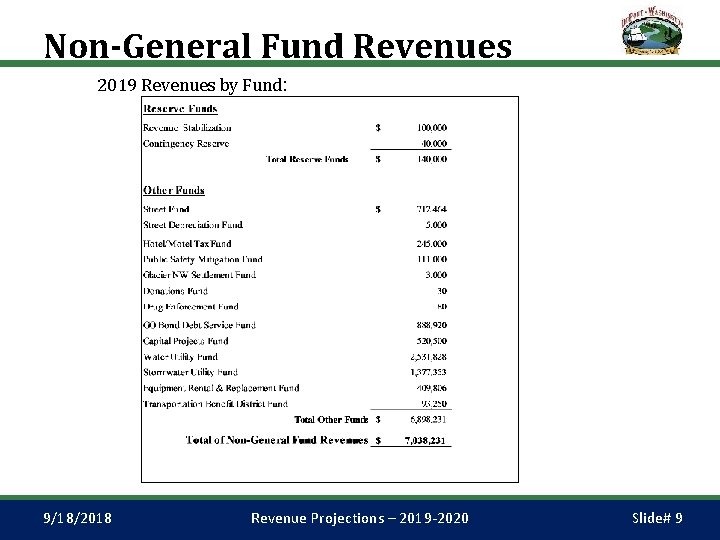The image size is (720, 540).
Task: Click the 'Slide# 9' footer label
Action: tap(658, 518)
